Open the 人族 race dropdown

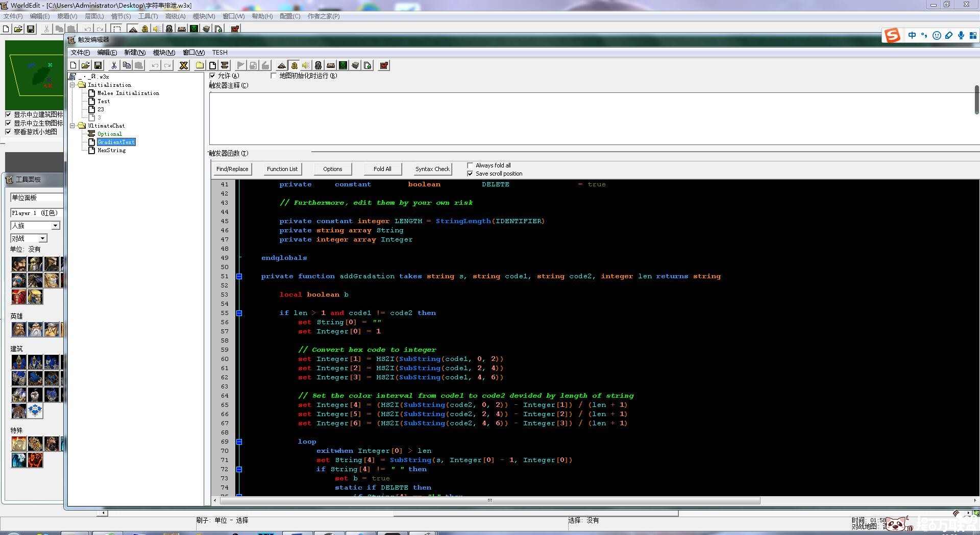click(x=56, y=226)
